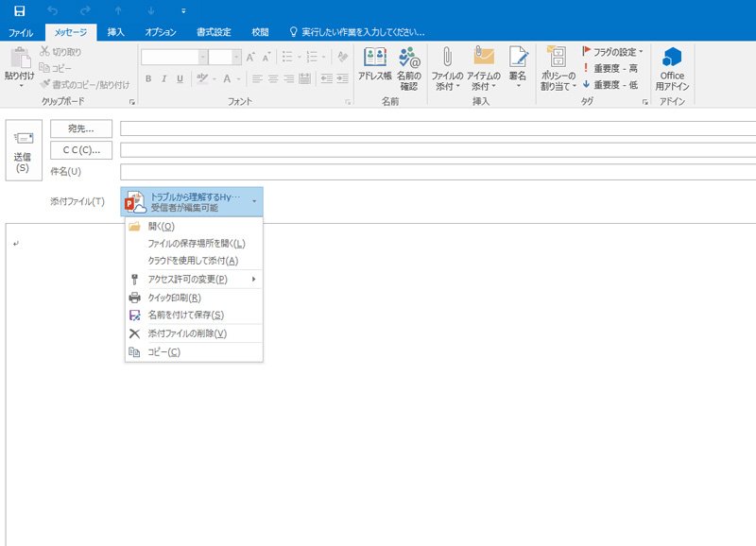Choose コピー(C) from the attachment menu
The image size is (756, 546).
point(194,351)
